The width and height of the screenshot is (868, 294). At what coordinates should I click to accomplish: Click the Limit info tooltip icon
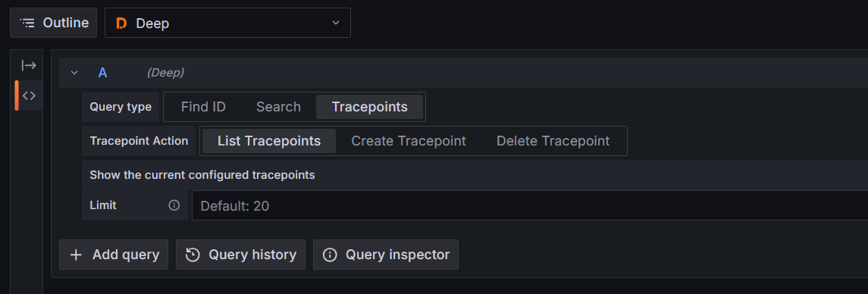(x=174, y=205)
